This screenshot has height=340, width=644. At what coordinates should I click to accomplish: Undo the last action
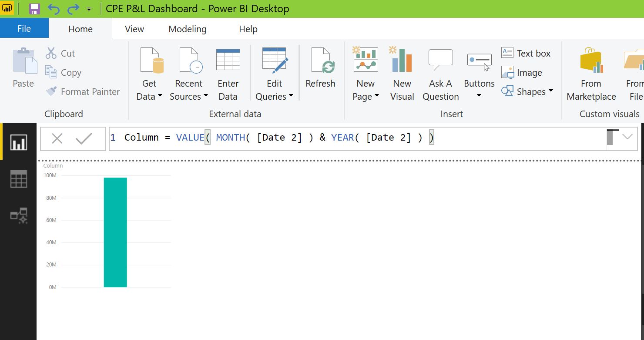pos(54,9)
